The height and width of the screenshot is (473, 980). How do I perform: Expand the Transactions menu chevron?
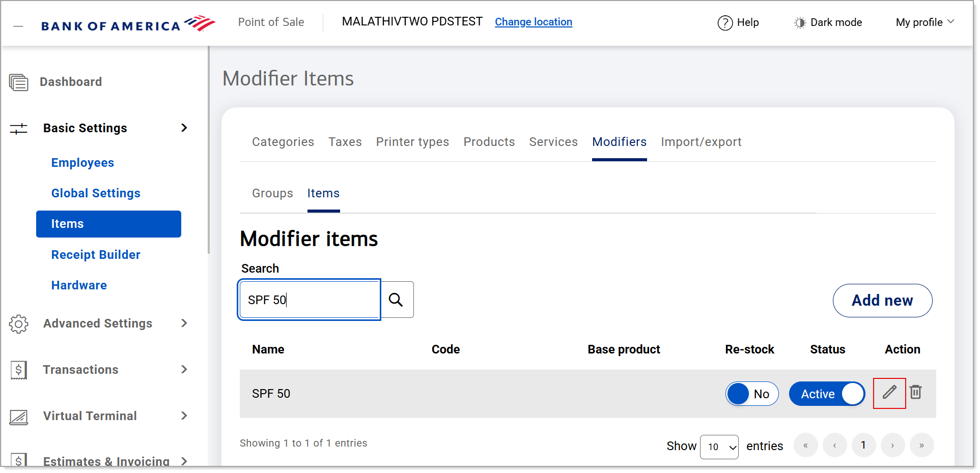coord(184,369)
